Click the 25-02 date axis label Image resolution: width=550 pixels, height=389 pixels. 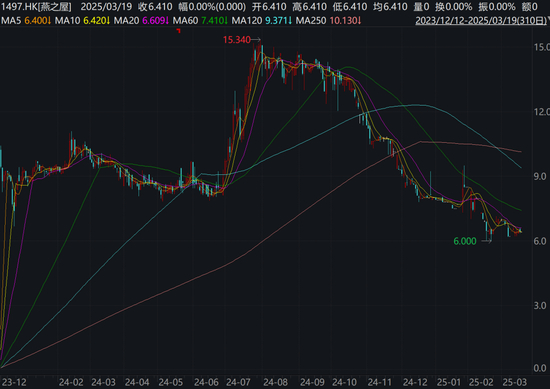tap(481, 382)
